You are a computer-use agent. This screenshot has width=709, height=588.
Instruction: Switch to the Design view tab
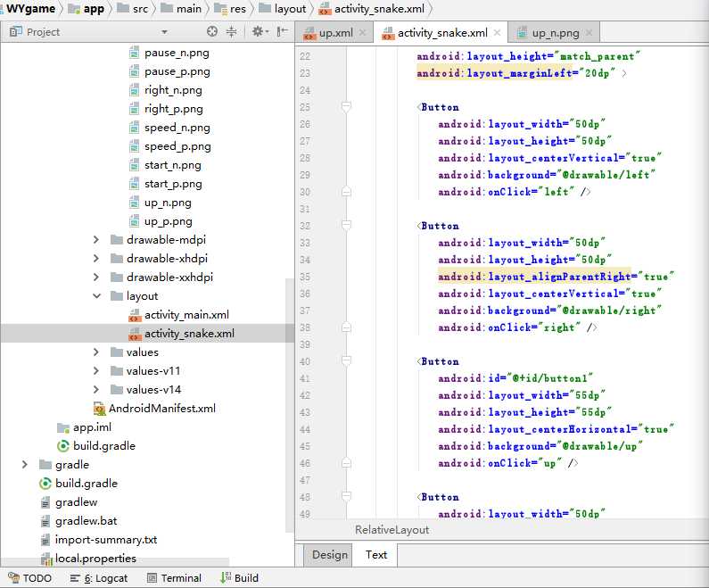pyautogui.click(x=330, y=555)
